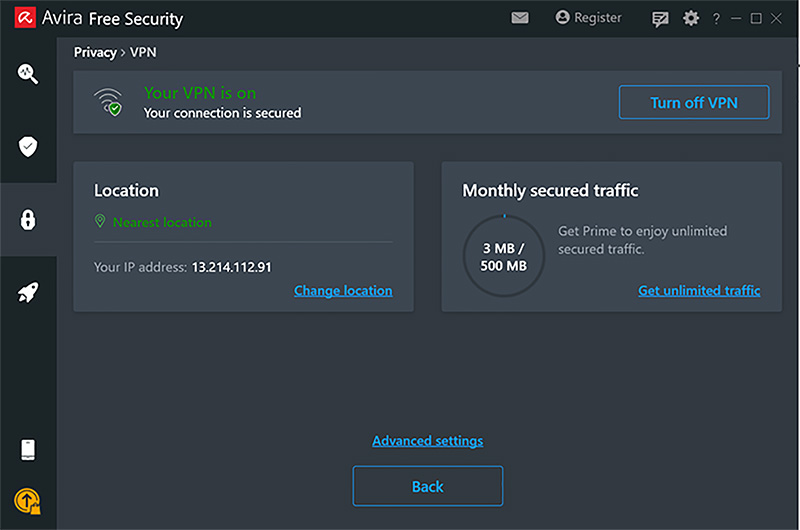Click Register account link
The width and height of the screenshot is (800, 530).
pyautogui.click(x=588, y=17)
